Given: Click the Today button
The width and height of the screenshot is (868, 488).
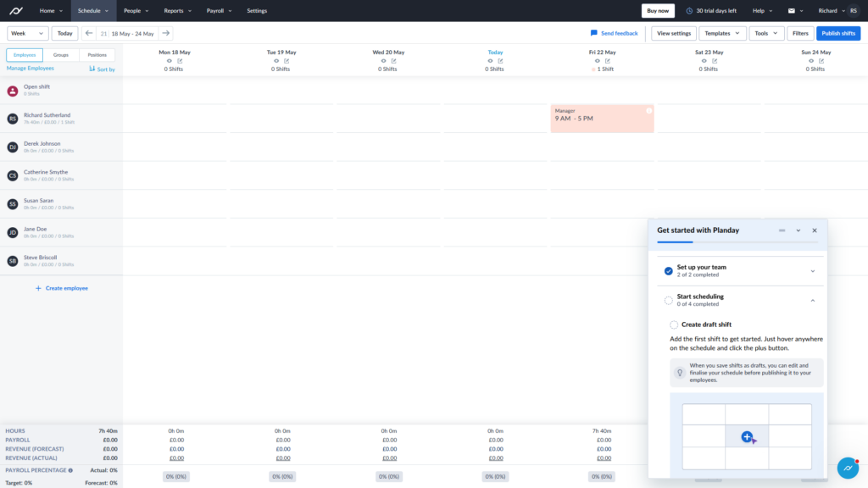Looking at the screenshot, I should tap(64, 33).
